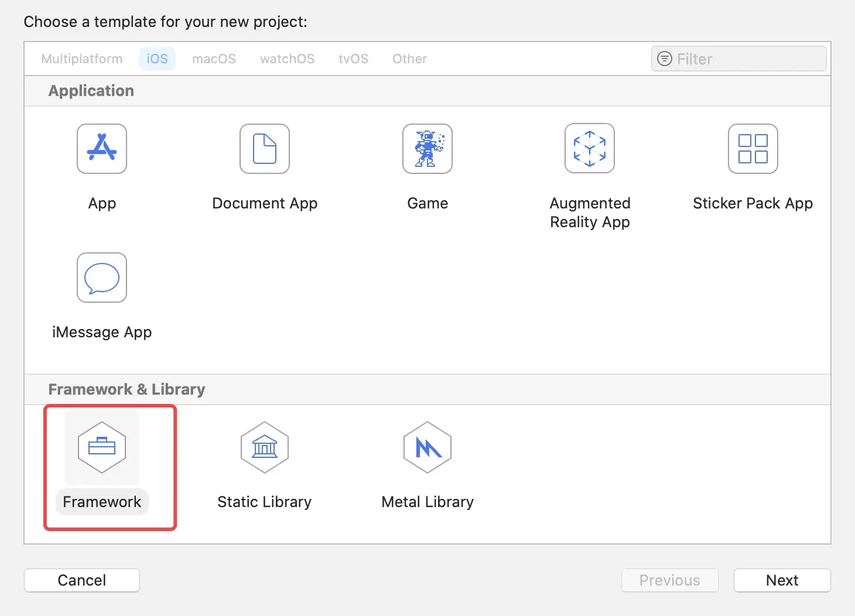Switch to the macOS tab
This screenshot has width=855, height=616.
tap(214, 59)
